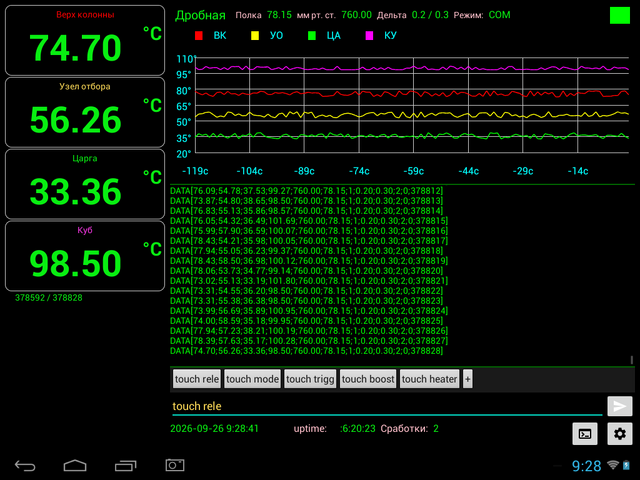Click the Дельта value 0.2 / 0.3
The width and height of the screenshot is (640, 480).
(x=430, y=15)
